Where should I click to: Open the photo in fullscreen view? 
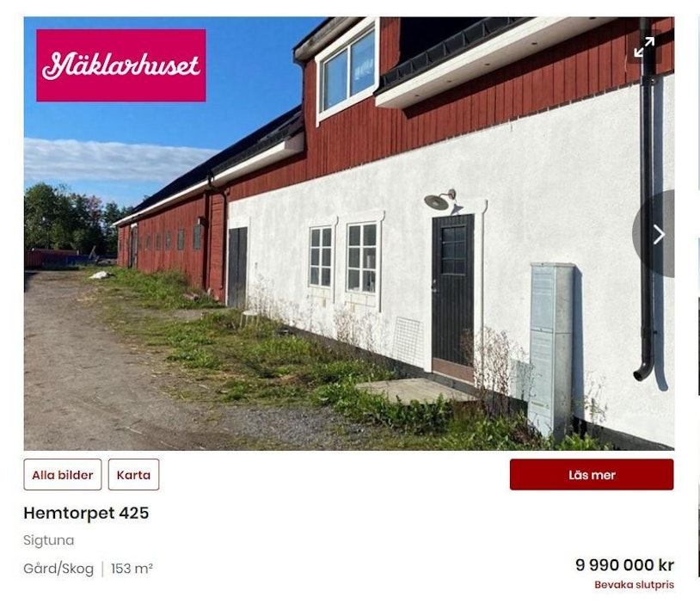point(644,46)
